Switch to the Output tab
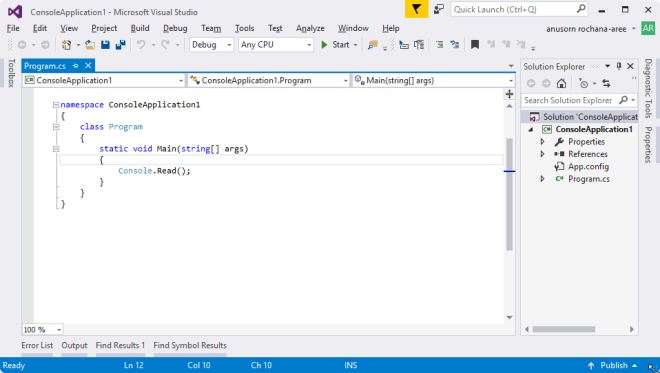This screenshot has width=660, height=373. tap(74, 345)
